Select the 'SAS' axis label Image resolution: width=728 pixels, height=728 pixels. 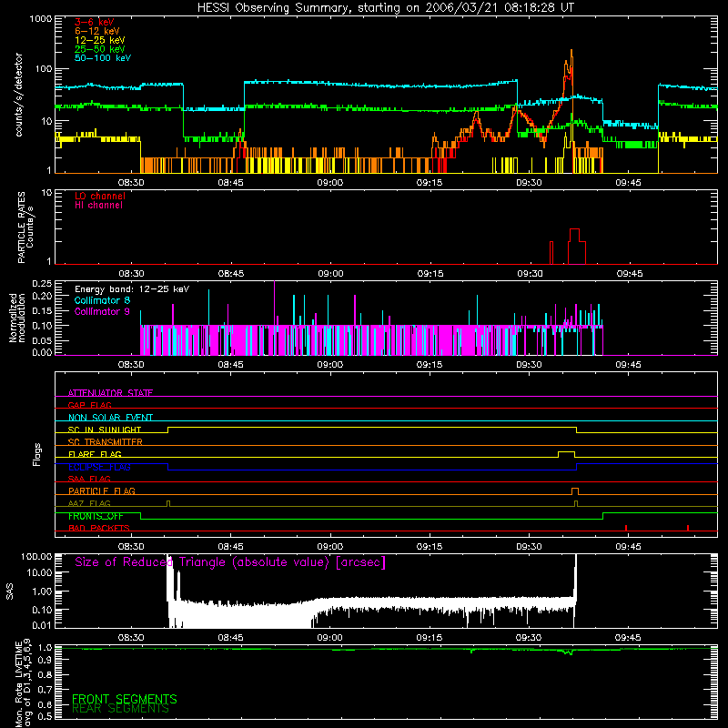10,591
